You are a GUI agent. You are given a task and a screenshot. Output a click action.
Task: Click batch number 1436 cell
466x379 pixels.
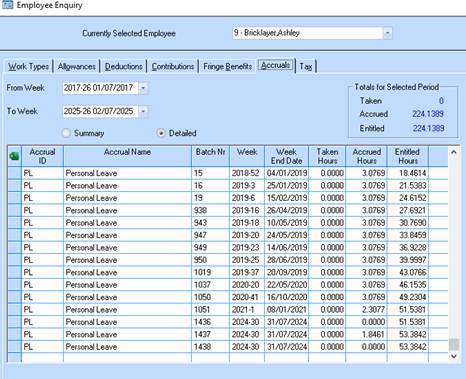[210, 322]
